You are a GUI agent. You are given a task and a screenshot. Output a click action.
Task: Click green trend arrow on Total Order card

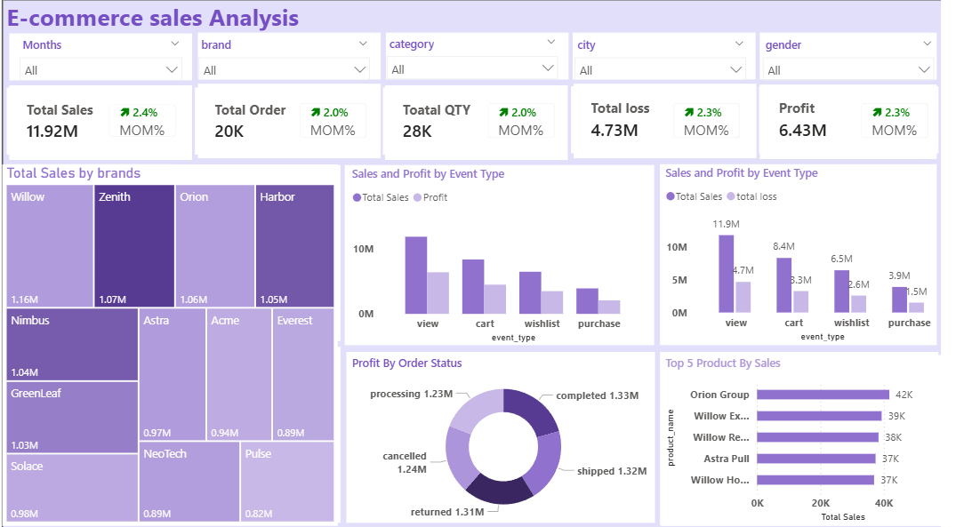tap(314, 113)
